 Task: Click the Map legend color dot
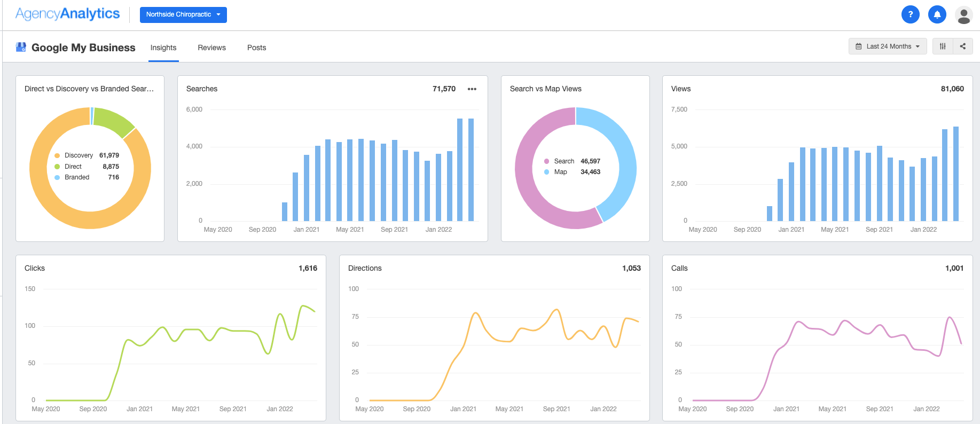(546, 172)
